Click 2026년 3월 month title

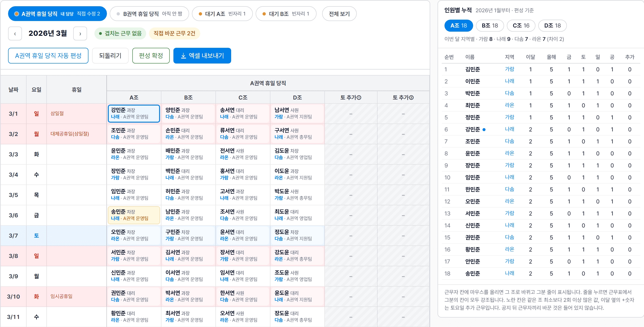(48, 33)
